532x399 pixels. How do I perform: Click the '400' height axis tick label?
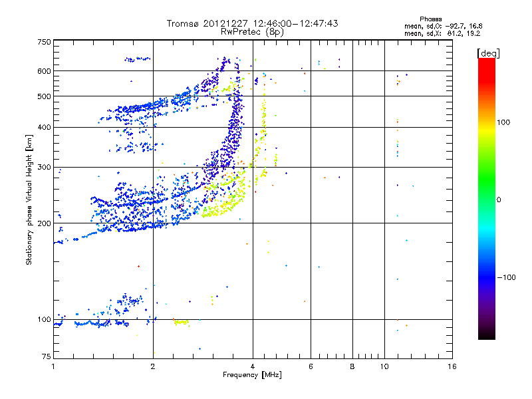tap(44, 128)
